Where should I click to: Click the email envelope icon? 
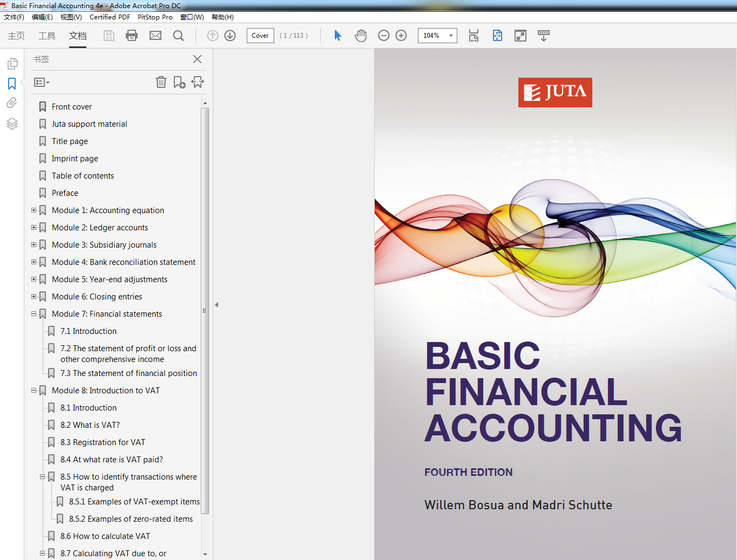[x=155, y=36]
